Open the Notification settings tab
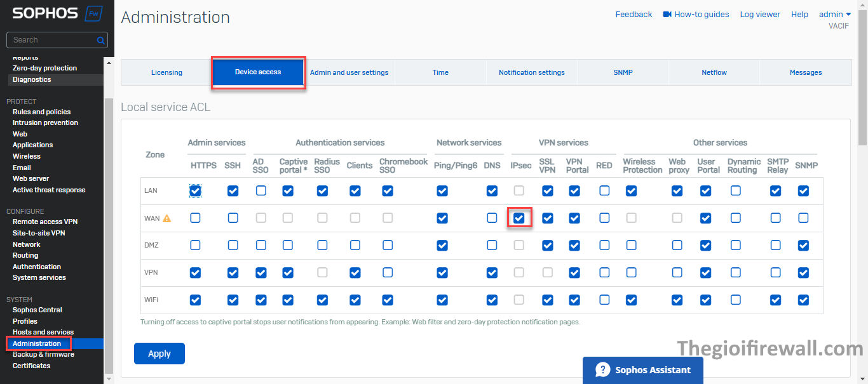This screenshot has width=868, height=384. point(531,72)
